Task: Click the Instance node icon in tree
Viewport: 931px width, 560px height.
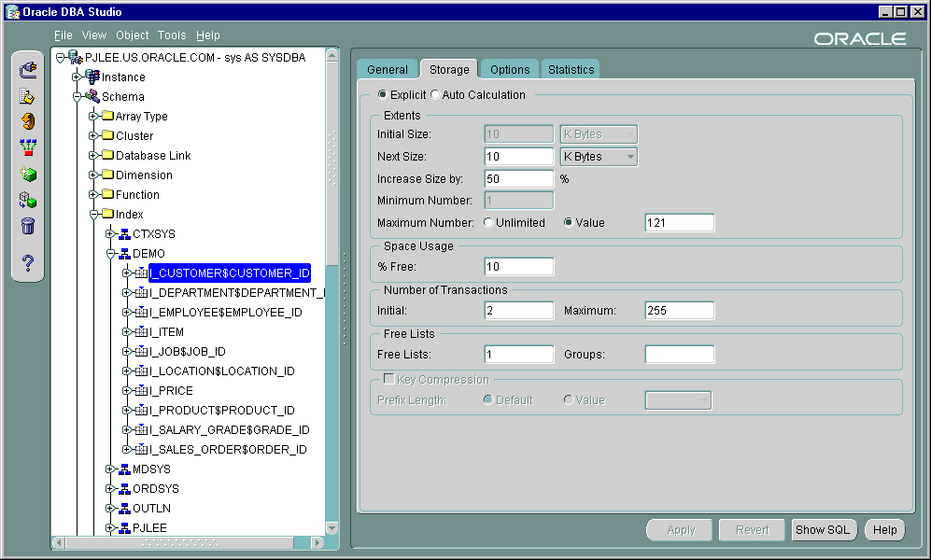Action: [92, 77]
